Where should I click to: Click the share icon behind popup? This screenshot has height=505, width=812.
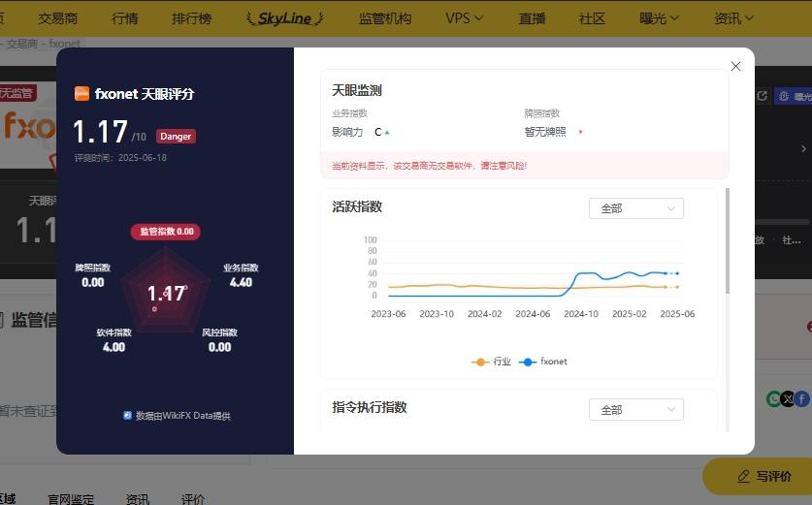762,96
